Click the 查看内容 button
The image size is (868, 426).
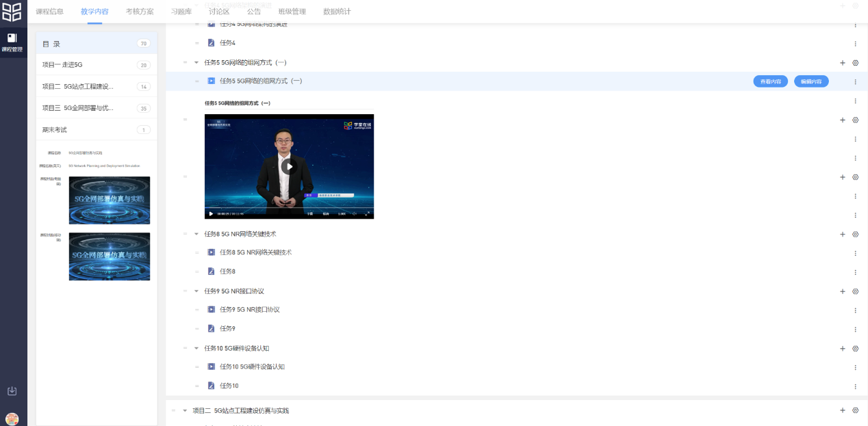[770, 81]
